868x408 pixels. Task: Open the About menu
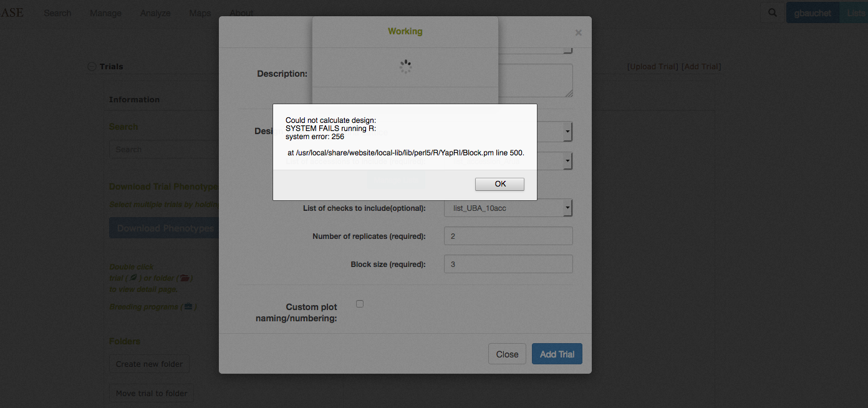tap(241, 13)
